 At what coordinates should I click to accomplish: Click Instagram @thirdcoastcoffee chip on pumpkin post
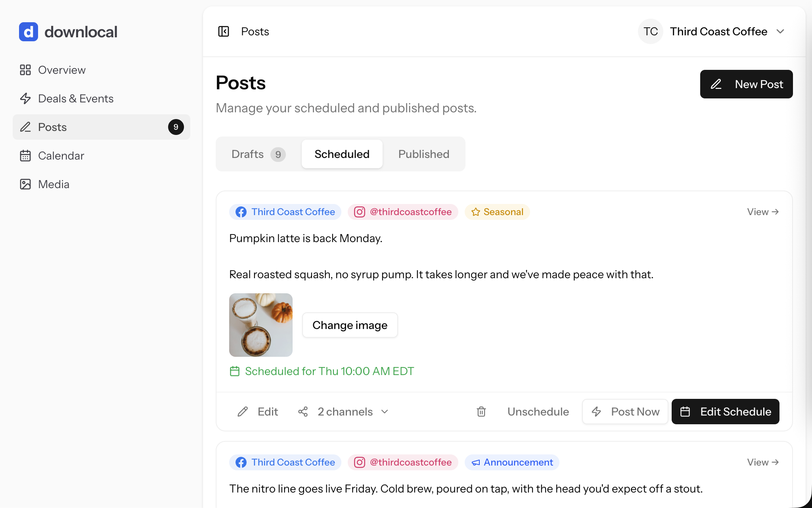coord(403,212)
